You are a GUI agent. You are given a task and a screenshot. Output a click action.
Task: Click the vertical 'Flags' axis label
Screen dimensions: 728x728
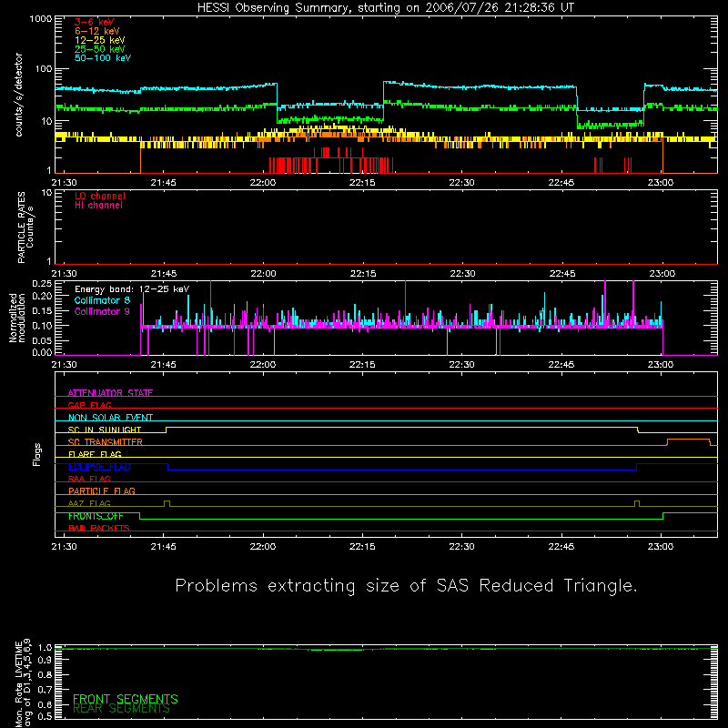click(37, 454)
